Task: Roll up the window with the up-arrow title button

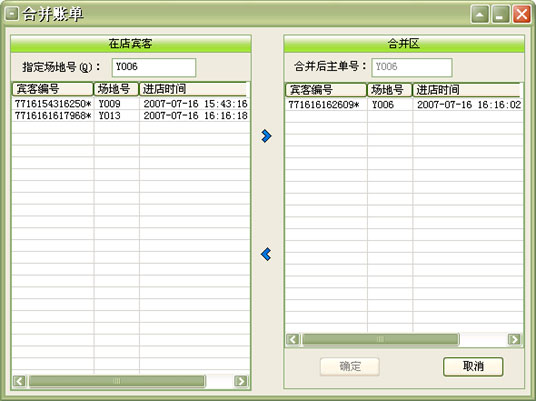Action: point(480,14)
